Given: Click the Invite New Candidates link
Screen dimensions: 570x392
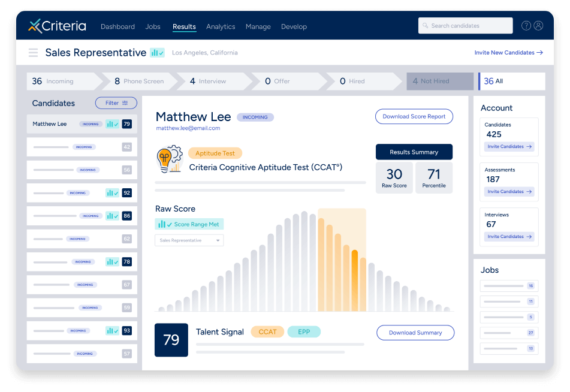Looking at the screenshot, I should [508, 52].
